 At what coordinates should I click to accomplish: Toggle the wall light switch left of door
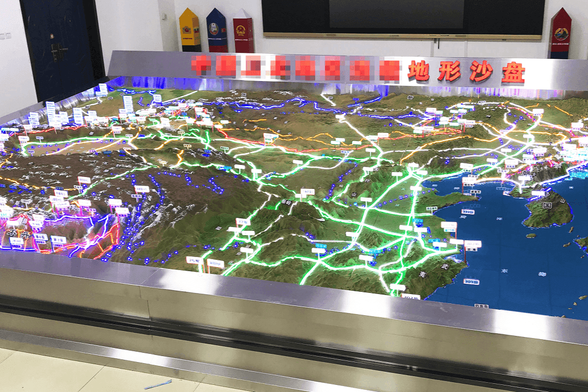(5, 35)
